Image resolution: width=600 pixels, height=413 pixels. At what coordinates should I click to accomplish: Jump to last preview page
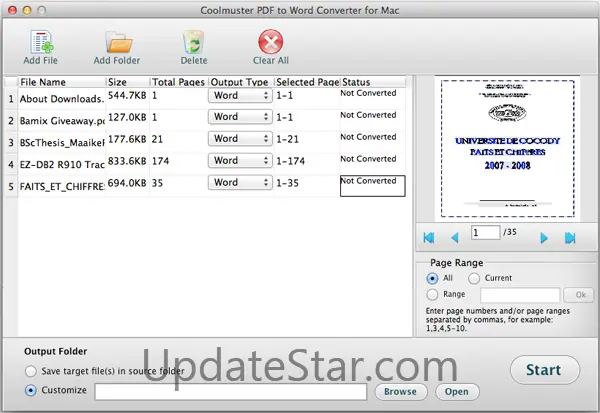570,238
